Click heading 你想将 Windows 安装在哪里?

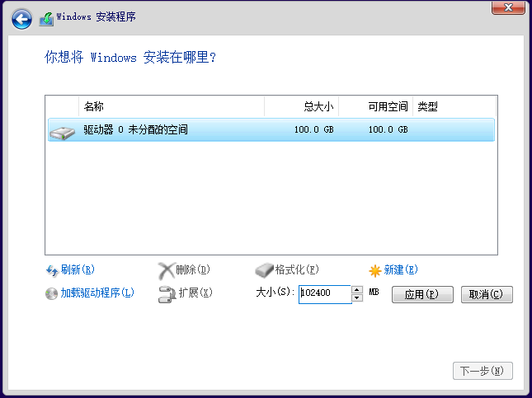[x=130, y=58]
